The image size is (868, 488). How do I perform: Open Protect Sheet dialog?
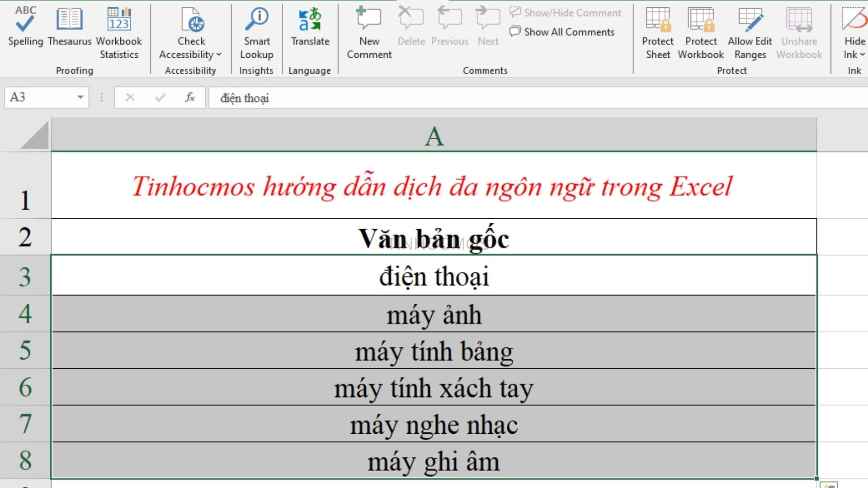tap(658, 33)
